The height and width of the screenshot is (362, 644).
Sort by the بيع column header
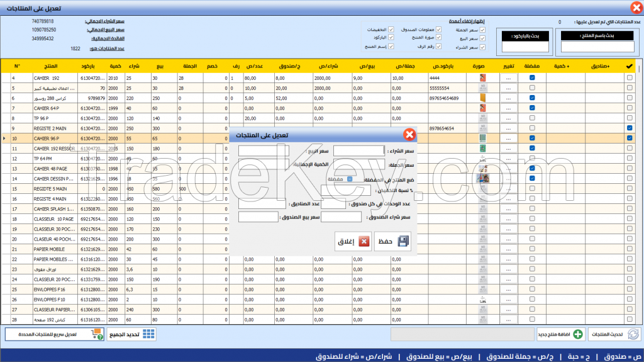(x=160, y=66)
